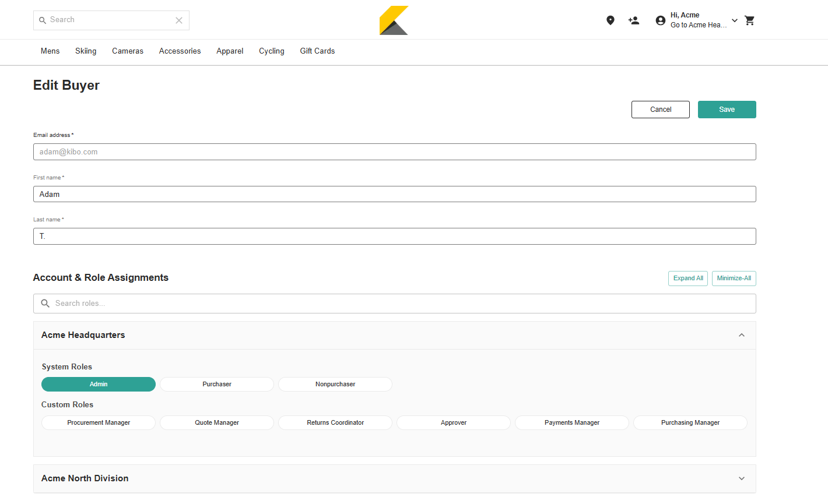Click the Expand All button
This screenshot has height=504, width=828.
tap(688, 279)
